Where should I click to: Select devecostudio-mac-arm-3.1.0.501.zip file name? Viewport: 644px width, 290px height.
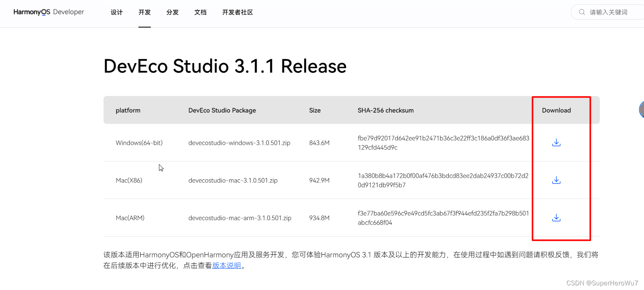click(240, 218)
